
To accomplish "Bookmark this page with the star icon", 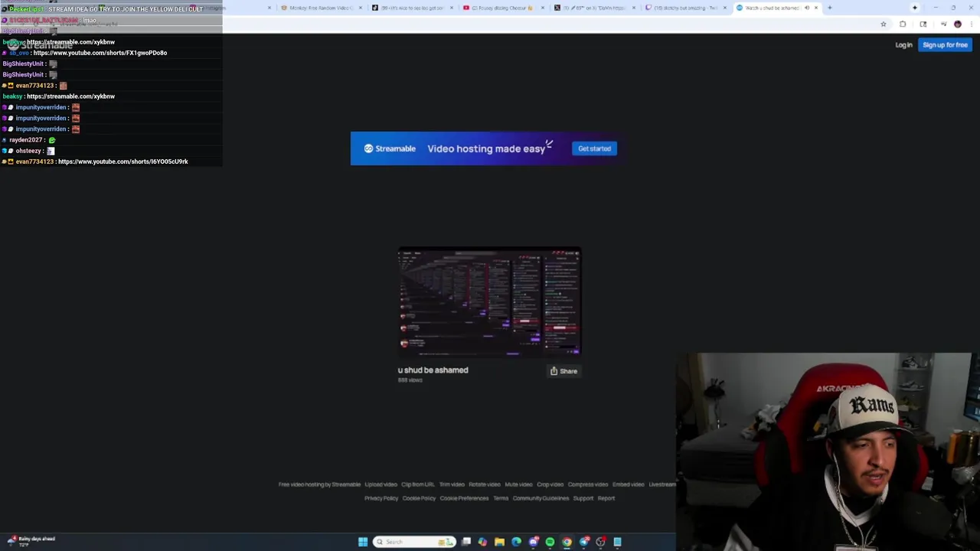I will [883, 24].
